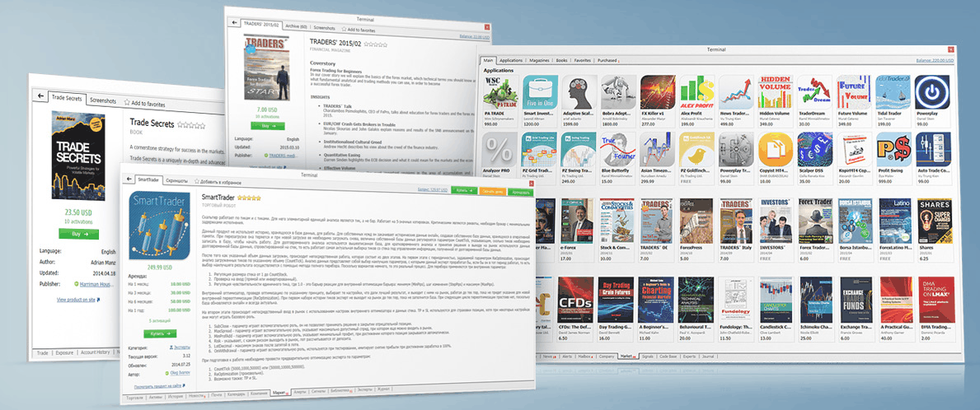Open Candlestick Charts book cover
This screenshot has height=410, width=980.
776,300
